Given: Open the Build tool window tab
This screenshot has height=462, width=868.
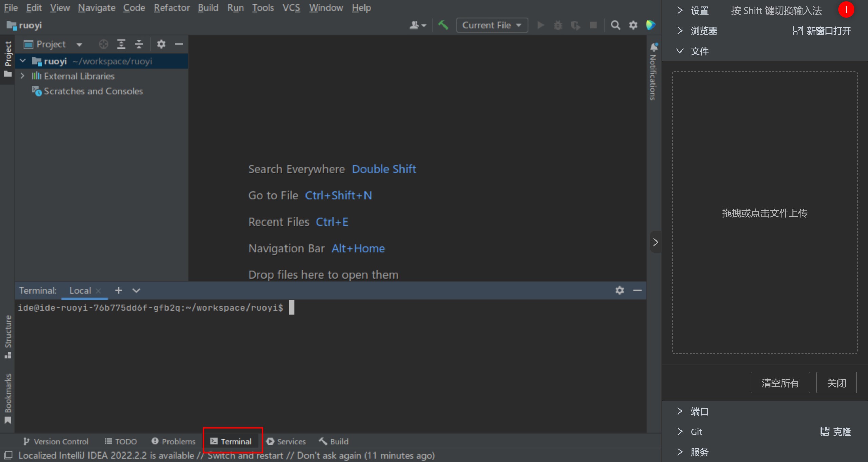Looking at the screenshot, I should [x=334, y=441].
